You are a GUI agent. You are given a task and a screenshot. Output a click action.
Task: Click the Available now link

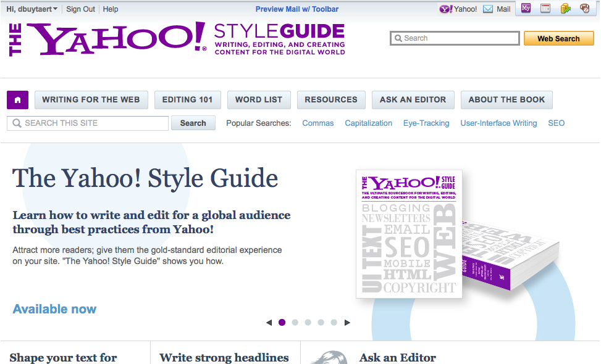point(54,308)
